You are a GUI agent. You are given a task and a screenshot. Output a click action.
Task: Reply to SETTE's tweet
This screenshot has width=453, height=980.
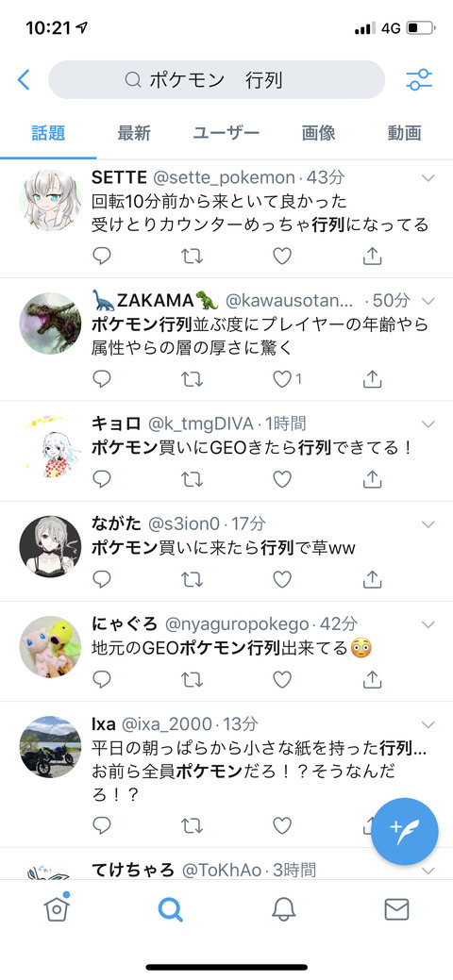101,256
